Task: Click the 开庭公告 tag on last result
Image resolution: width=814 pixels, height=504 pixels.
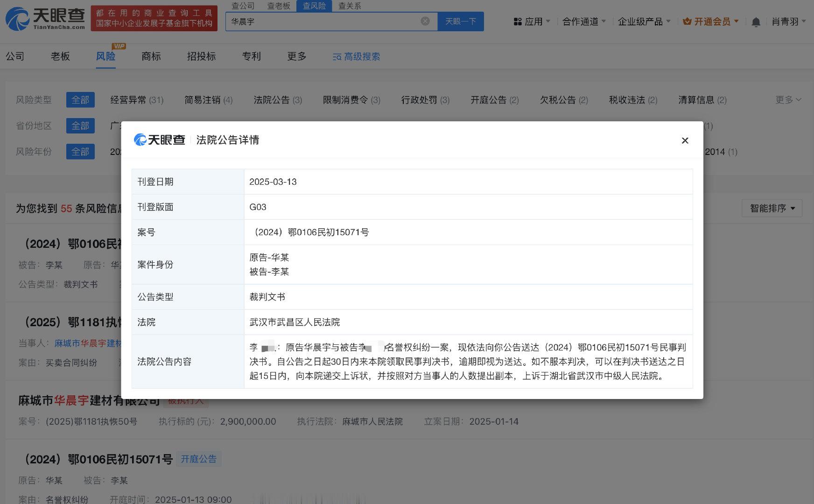Action: (199, 459)
